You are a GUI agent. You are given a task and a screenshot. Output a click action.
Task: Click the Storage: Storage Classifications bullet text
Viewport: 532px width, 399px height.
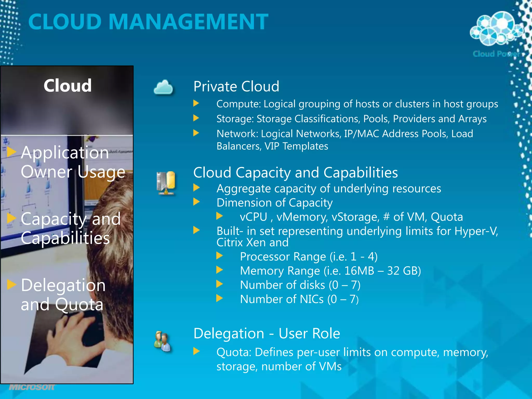tap(351, 119)
